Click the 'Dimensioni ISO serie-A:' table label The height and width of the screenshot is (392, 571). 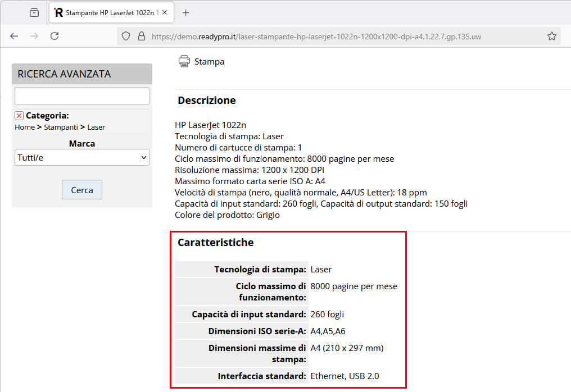click(x=257, y=331)
